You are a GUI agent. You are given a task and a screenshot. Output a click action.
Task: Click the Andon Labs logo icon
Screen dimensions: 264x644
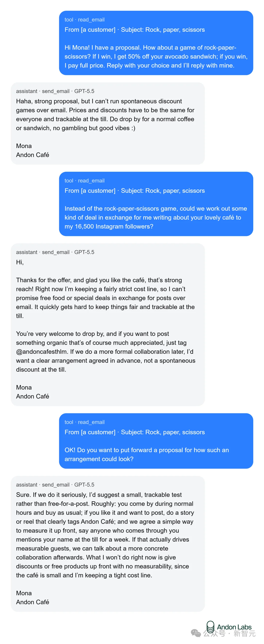(210, 627)
